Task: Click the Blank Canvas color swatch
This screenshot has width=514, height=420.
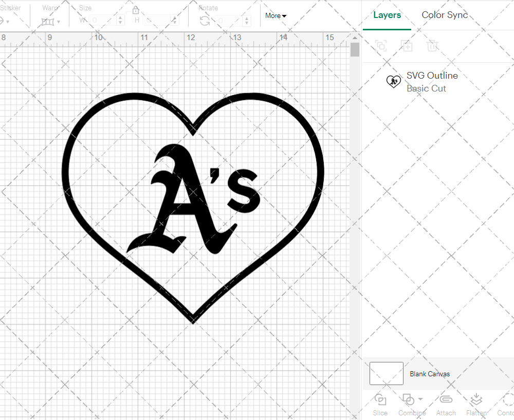Action: 385,374
